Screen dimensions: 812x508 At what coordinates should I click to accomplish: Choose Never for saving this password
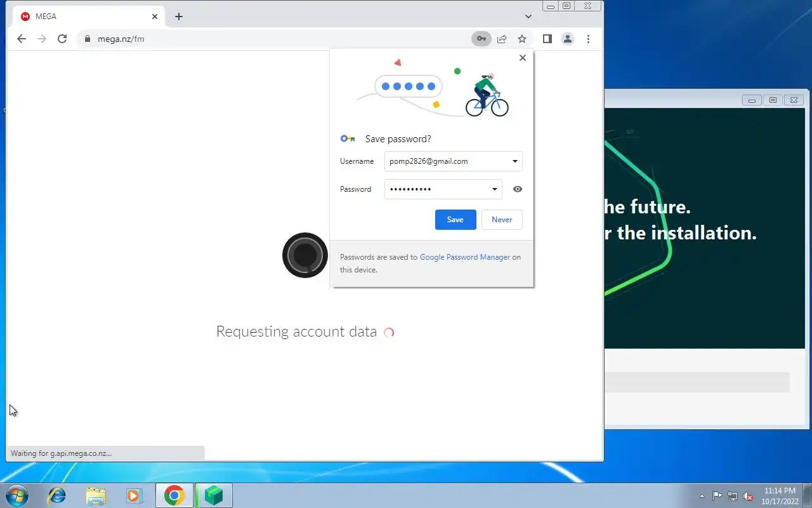(502, 220)
